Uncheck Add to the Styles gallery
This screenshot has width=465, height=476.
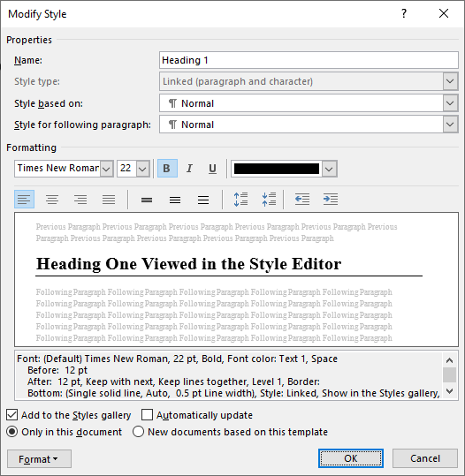(12, 415)
